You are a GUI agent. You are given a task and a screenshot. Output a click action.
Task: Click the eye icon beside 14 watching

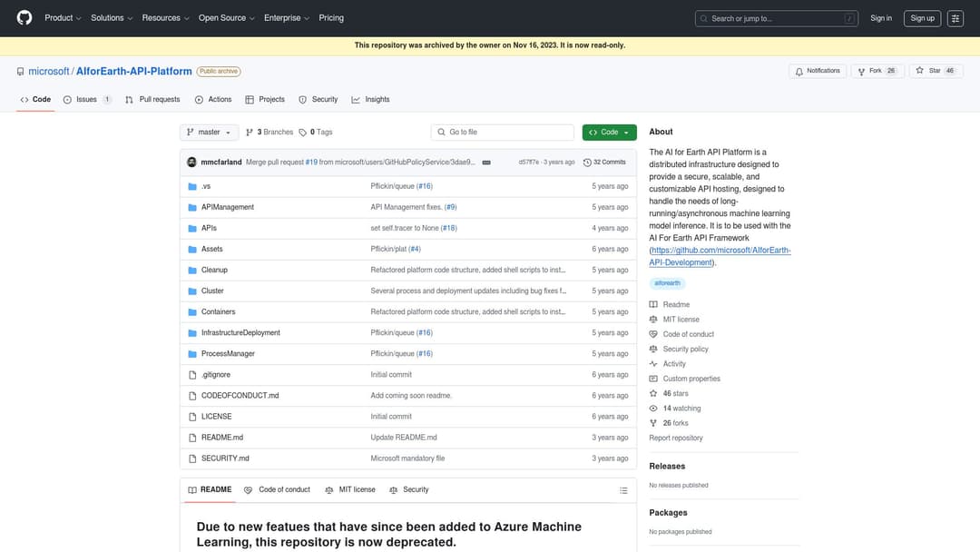(653, 409)
